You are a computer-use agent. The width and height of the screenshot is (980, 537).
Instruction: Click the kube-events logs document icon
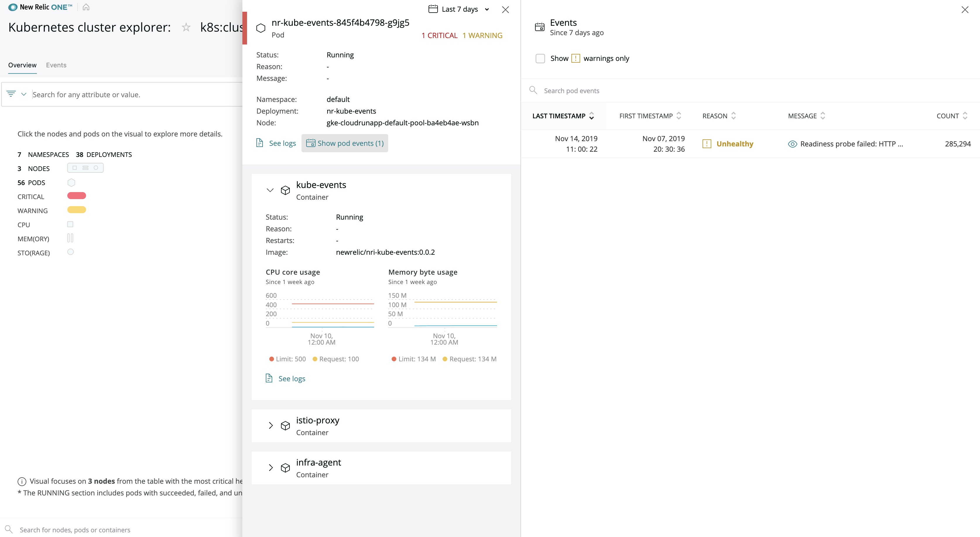click(x=269, y=378)
